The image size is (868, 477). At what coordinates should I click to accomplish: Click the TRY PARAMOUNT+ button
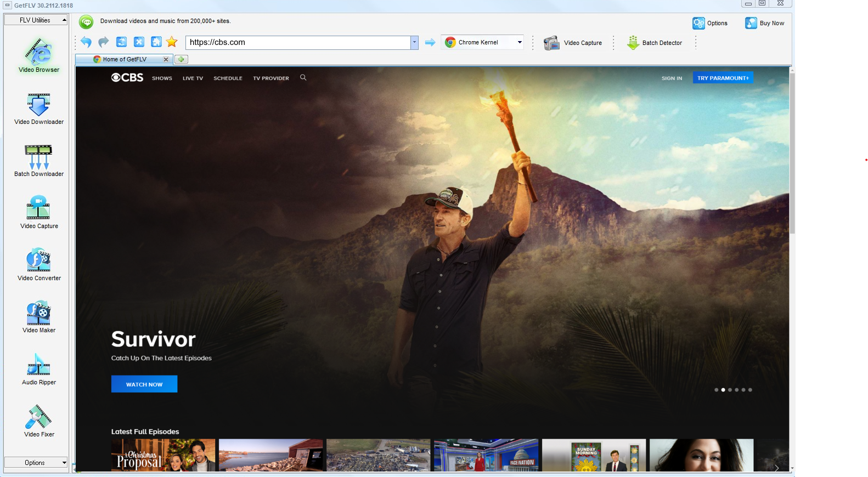tap(723, 78)
